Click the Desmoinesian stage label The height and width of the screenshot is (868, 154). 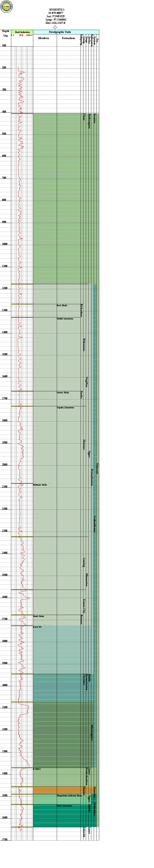87,682
